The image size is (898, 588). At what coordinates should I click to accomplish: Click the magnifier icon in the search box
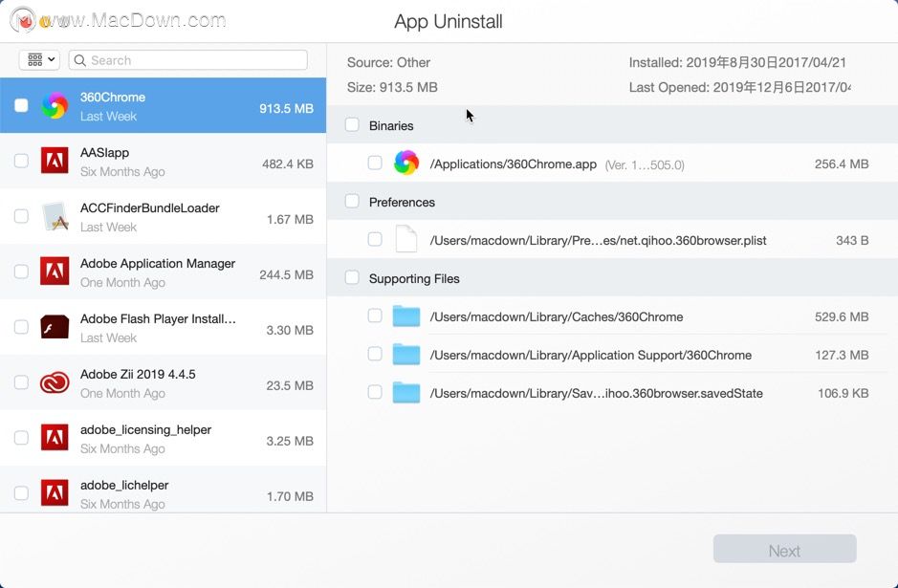coord(80,60)
